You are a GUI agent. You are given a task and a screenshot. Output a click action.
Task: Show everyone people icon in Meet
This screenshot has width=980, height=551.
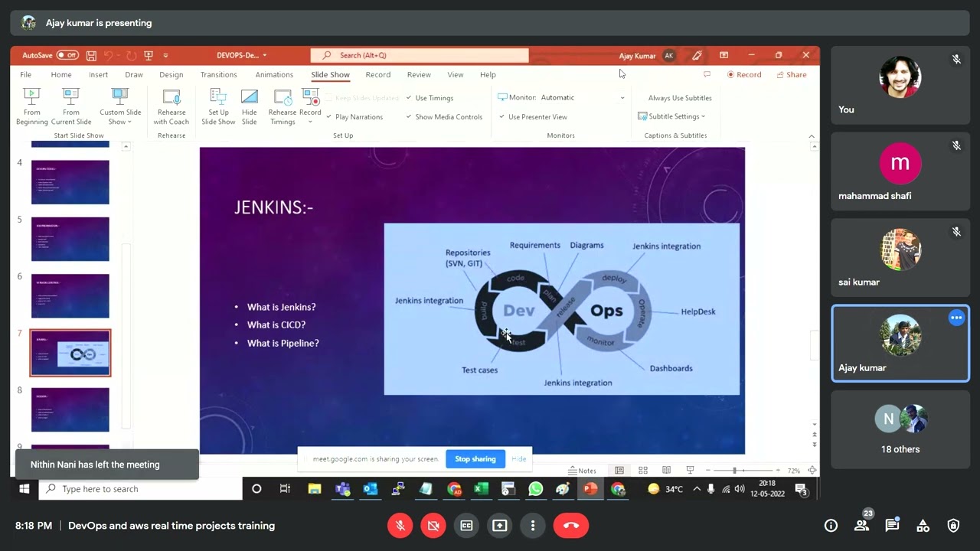pos(861,525)
